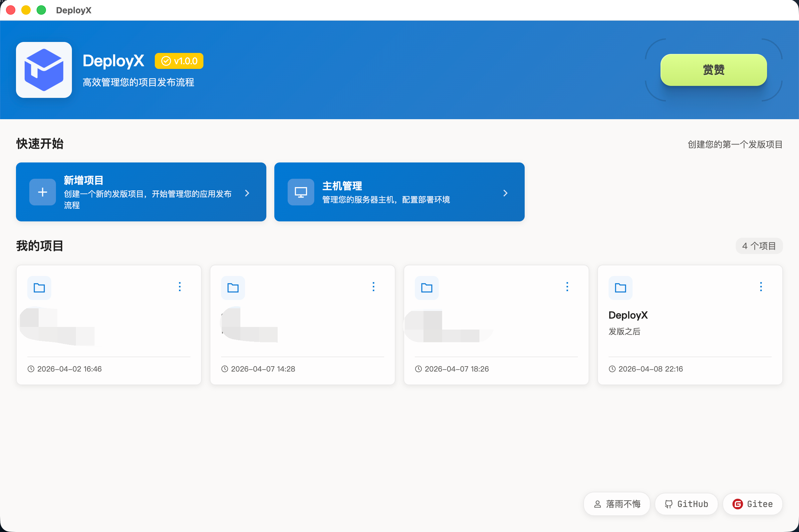799x532 pixels.
Task: Click the 发版之后 project description
Action: tap(624, 332)
